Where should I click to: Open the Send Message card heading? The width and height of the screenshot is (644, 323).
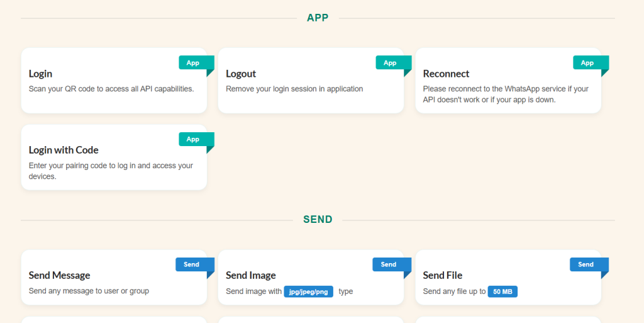(59, 275)
